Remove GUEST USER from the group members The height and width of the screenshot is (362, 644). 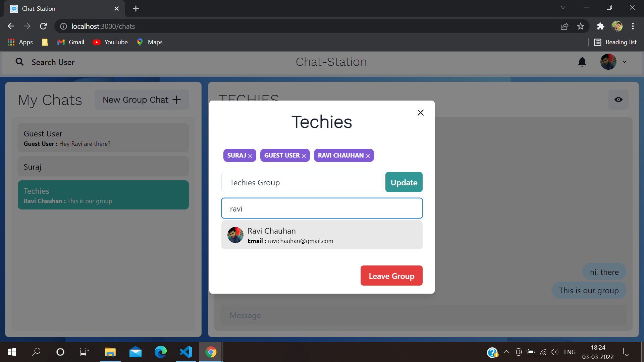[304, 156]
